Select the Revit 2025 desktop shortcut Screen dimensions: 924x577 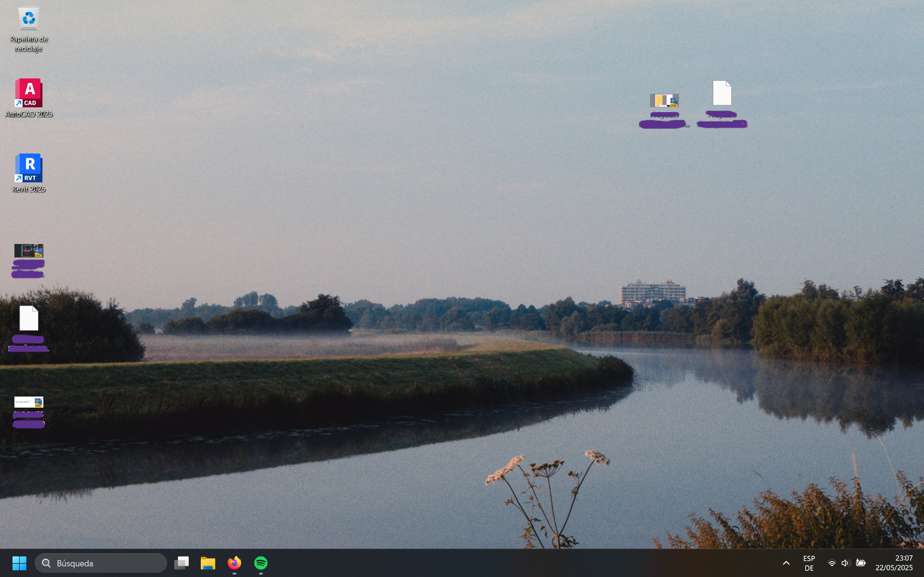coord(29,173)
